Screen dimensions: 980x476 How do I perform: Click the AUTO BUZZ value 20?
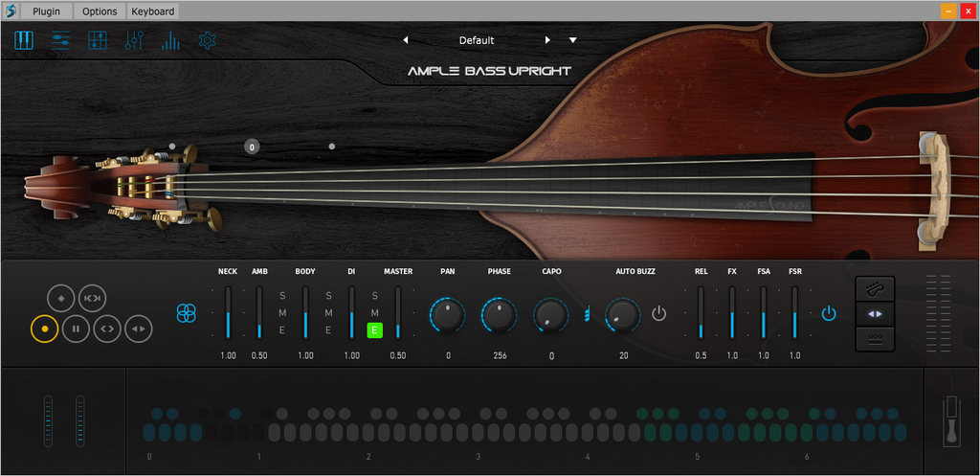624,356
